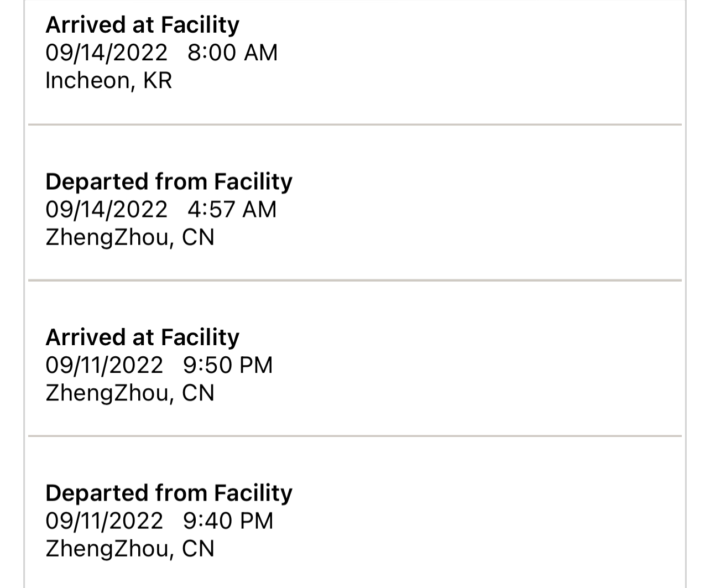Click the 8:00 AM arrival time
This screenshot has height=588, width=710.
pos(232,53)
